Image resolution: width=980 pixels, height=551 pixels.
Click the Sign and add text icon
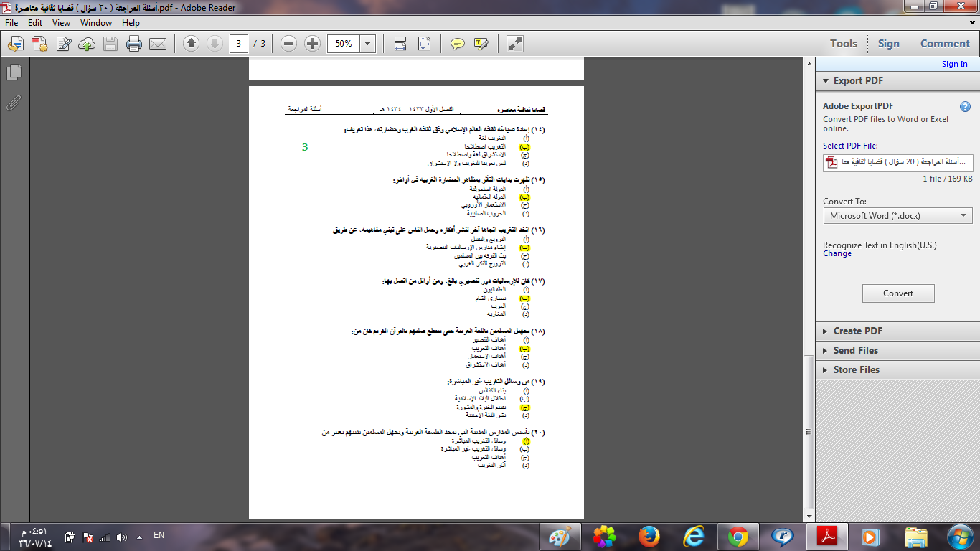pyautogui.click(x=63, y=44)
